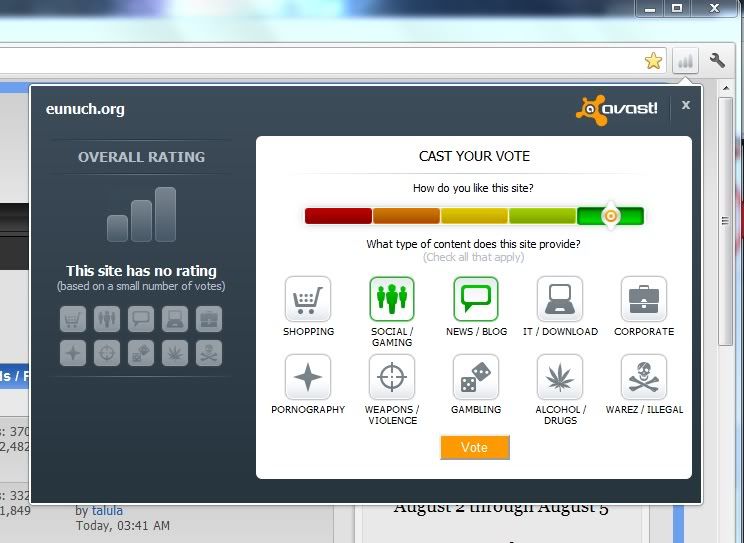Pick the orange rating segment
This screenshot has height=543, width=744.
pos(406,216)
